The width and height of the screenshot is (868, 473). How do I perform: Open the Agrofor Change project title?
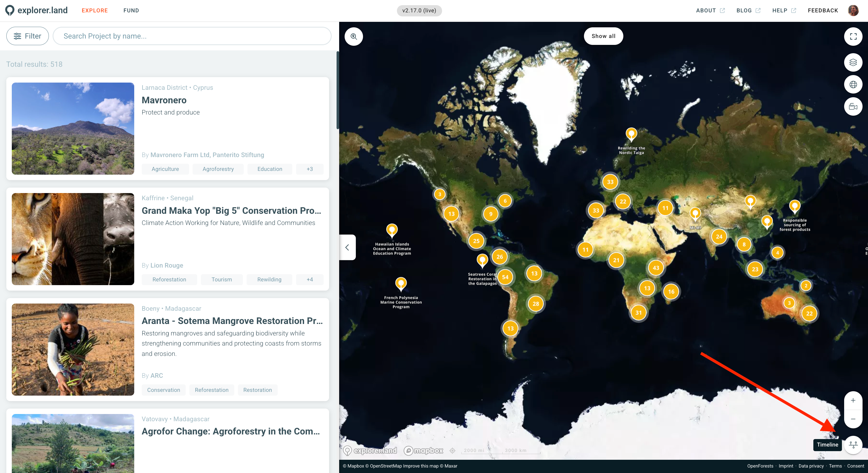pos(231,432)
